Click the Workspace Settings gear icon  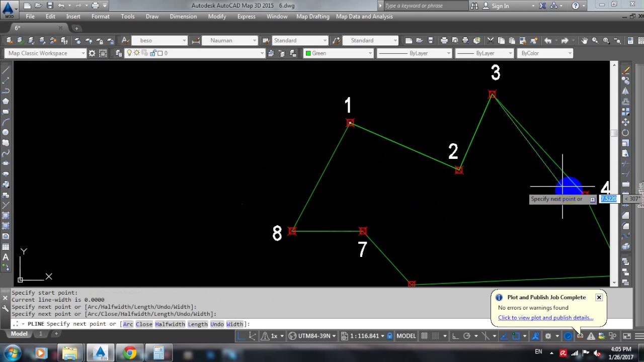[92, 53]
